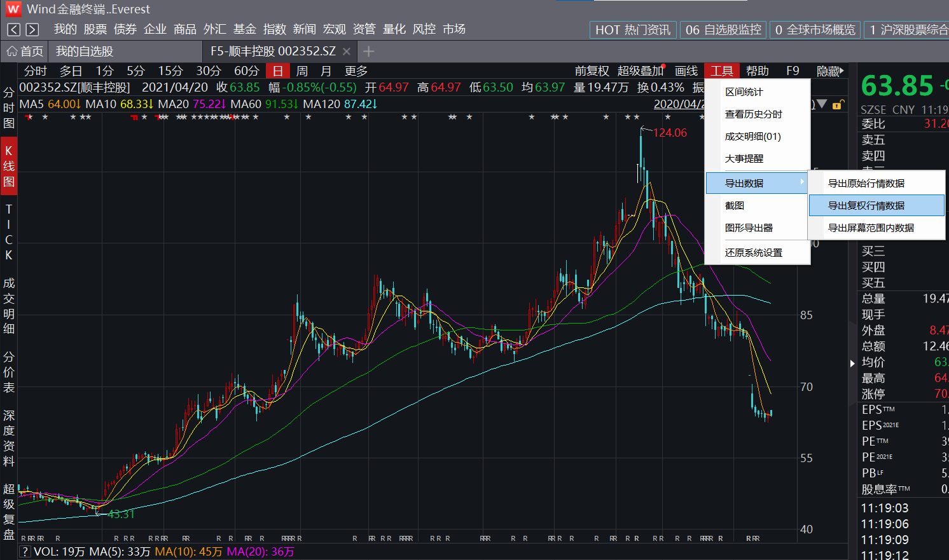Click the 06 自选股监控 button

(723, 30)
